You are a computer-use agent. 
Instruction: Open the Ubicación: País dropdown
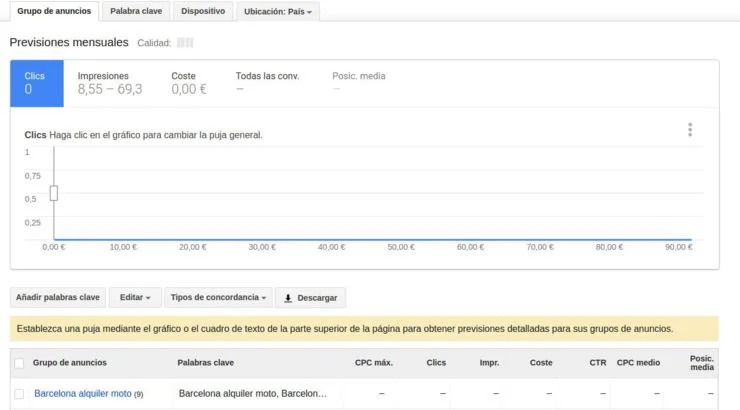(278, 11)
